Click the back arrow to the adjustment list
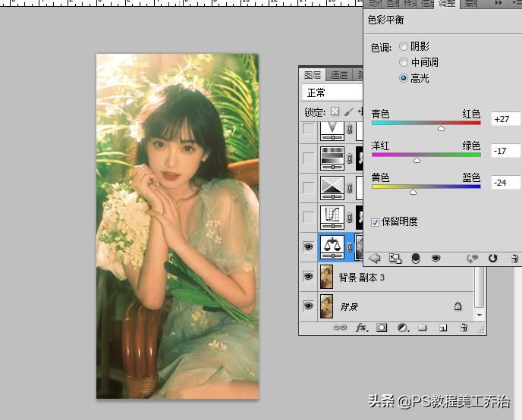Image resolution: width=522 pixels, height=420 pixels. pos(375,258)
